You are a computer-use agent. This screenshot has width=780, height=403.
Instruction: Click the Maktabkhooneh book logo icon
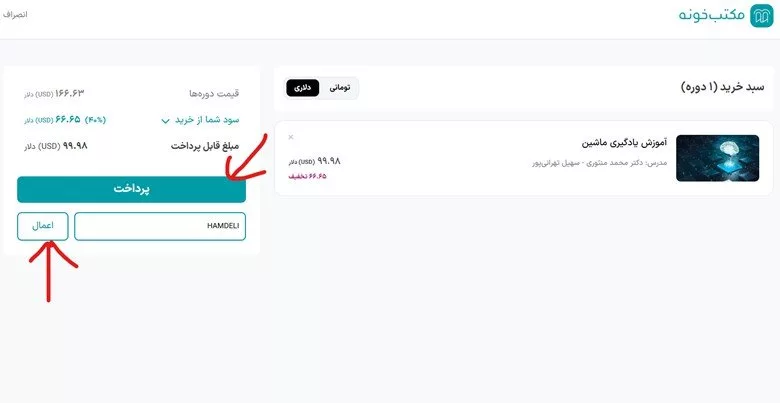[x=762, y=16]
